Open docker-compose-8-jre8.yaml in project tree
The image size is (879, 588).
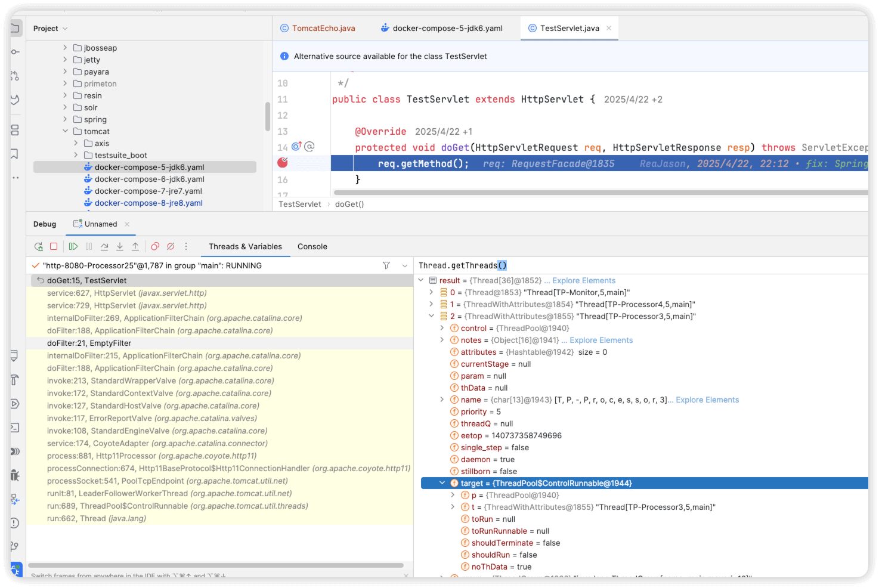click(148, 203)
